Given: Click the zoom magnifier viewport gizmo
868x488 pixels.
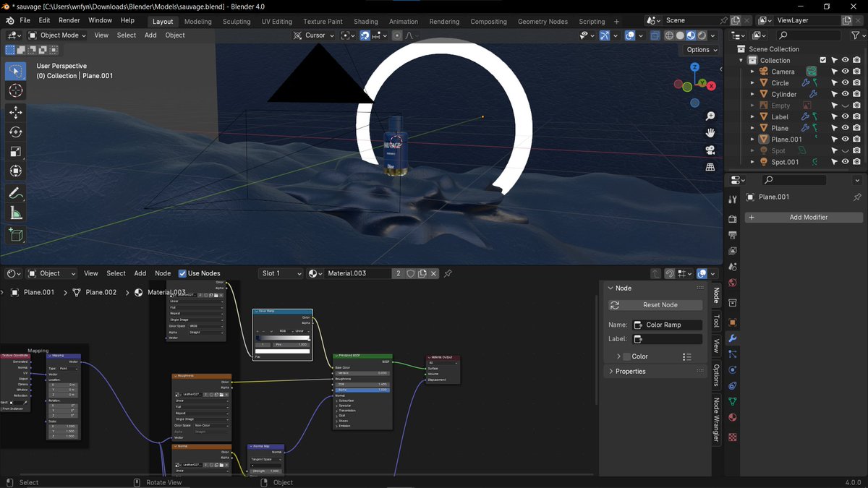Looking at the screenshot, I should 710,116.
